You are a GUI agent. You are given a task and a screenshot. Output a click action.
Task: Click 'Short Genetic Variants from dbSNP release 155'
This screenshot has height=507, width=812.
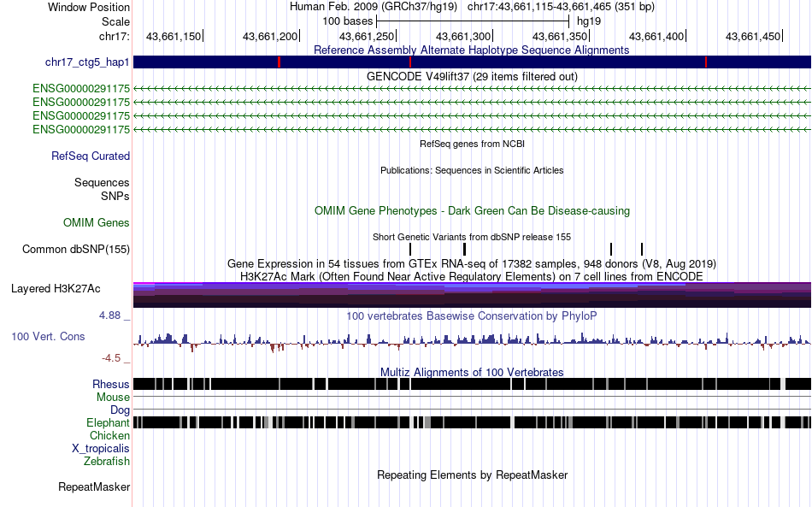click(472, 237)
